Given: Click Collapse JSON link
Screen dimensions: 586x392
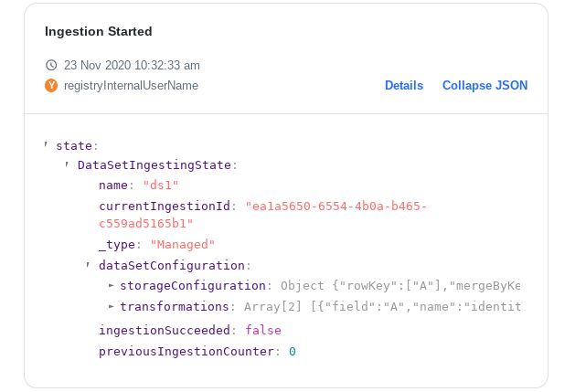Looking at the screenshot, I should (x=485, y=85).
